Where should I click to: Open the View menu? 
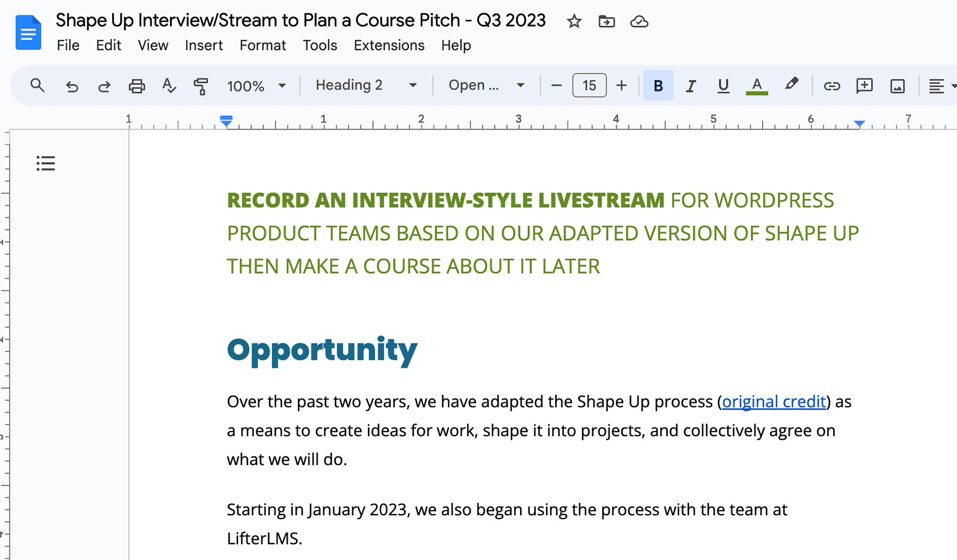point(153,45)
